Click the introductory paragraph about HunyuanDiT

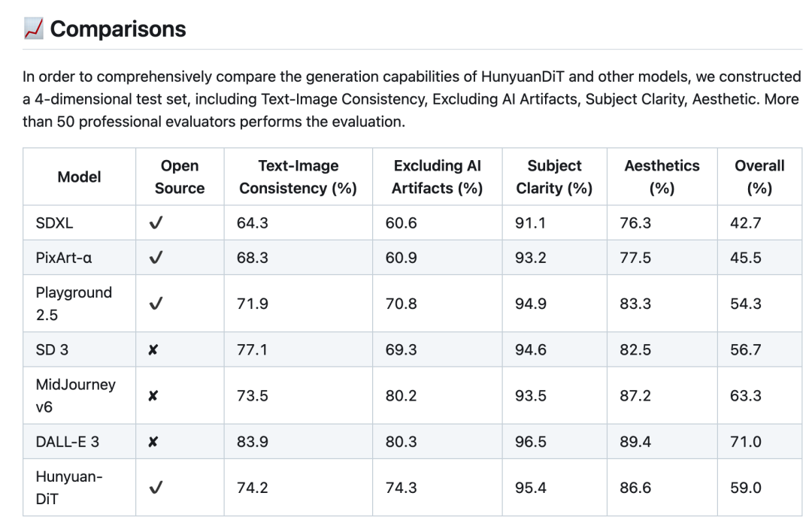412,99
